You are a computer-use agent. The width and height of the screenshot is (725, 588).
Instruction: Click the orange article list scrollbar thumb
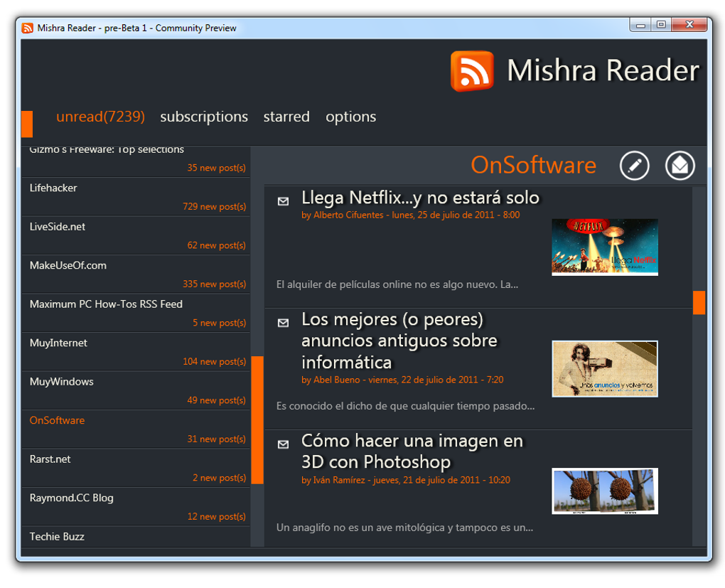(699, 303)
